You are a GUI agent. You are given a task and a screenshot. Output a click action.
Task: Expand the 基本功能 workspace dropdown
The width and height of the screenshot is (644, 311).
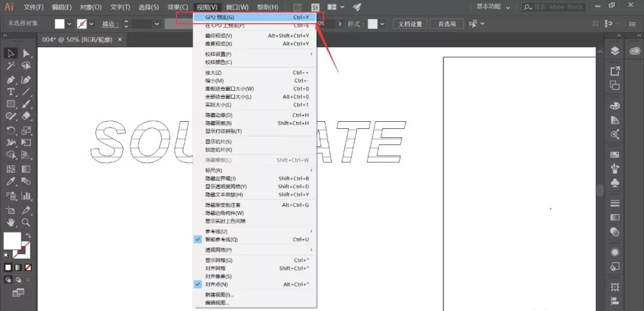[493, 7]
